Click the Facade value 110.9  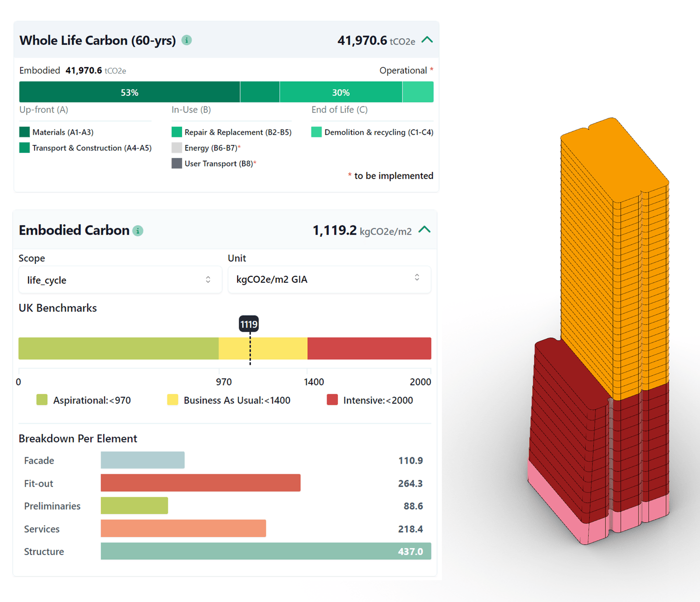coord(410,461)
